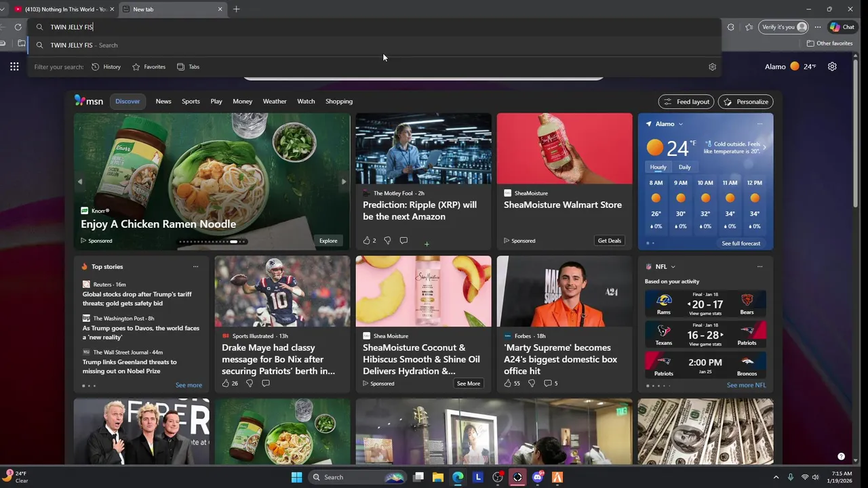Open the News tab

pyautogui.click(x=163, y=101)
